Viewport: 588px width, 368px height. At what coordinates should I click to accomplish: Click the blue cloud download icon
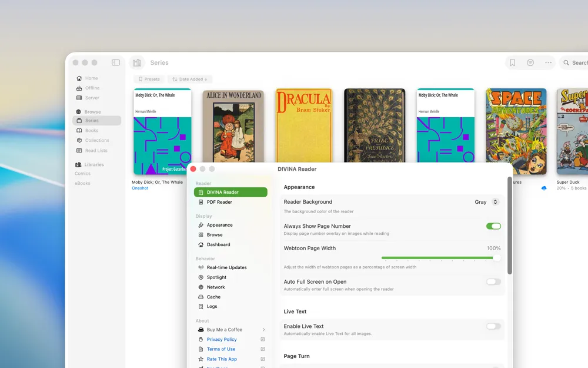(544, 188)
